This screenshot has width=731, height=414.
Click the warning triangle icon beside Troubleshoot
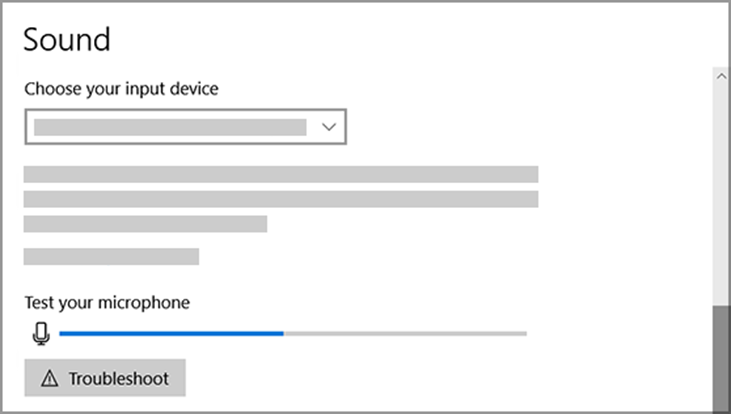click(49, 379)
